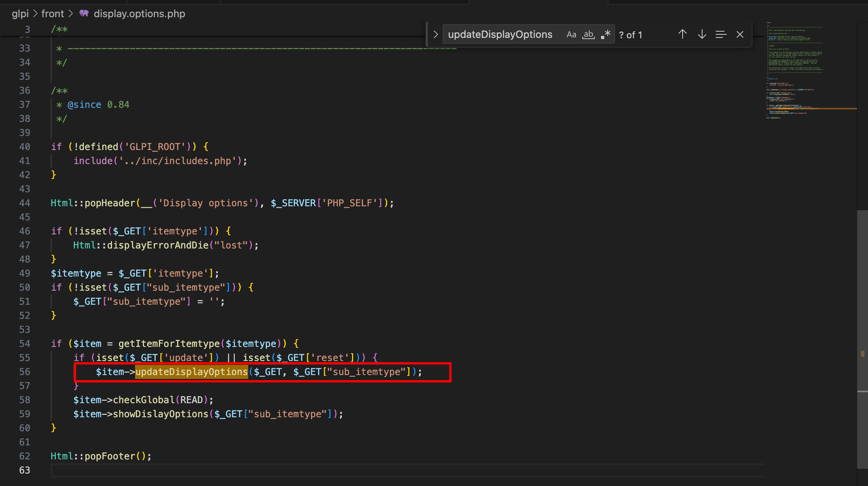Screen dimensions: 868x486
Task: Click include('../inc/includes.php') line
Action: 160,161
